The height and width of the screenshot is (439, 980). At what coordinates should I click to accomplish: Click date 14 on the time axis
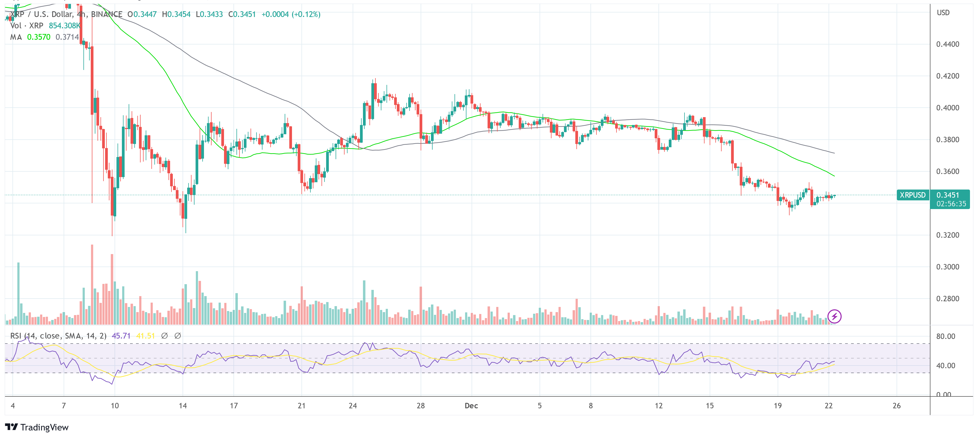tap(183, 405)
